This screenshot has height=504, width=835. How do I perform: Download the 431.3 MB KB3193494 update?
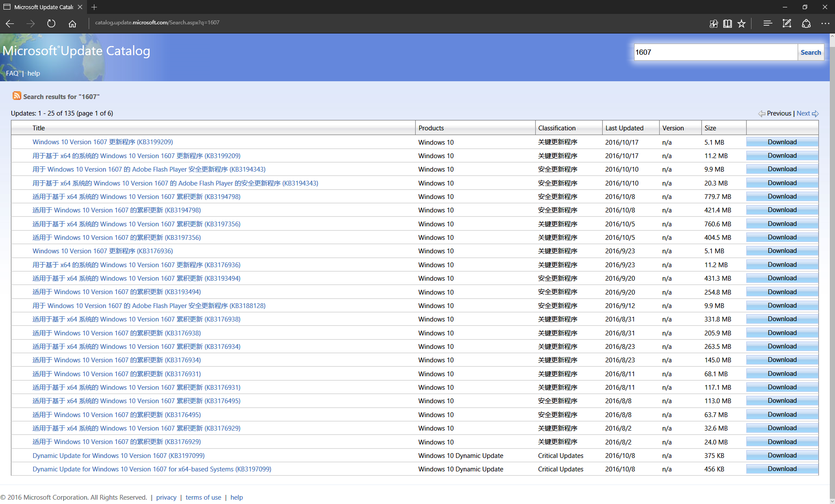coord(782,278)
